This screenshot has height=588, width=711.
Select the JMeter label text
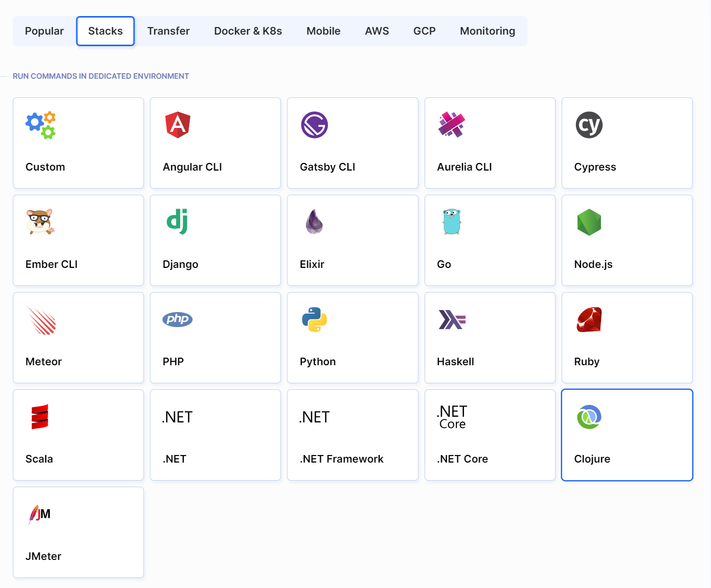tap(43, 556)
